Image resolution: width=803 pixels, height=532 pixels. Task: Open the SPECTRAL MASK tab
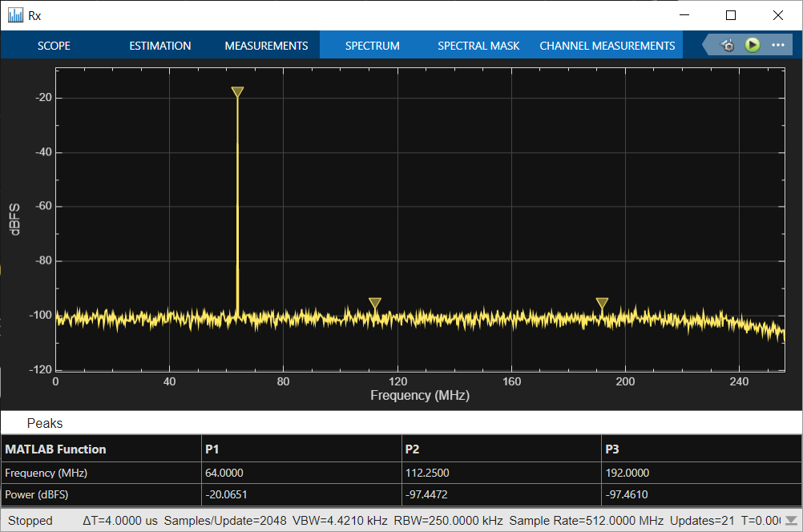478,46
